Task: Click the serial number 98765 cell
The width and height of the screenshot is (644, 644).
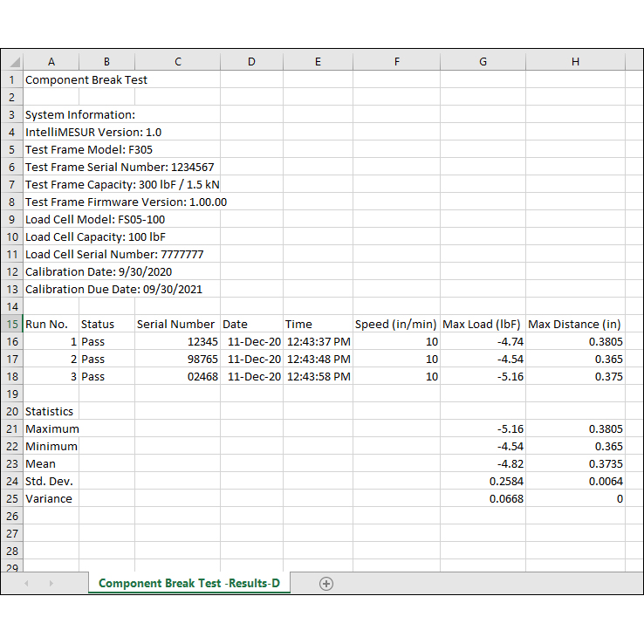Action: point(177,359)
